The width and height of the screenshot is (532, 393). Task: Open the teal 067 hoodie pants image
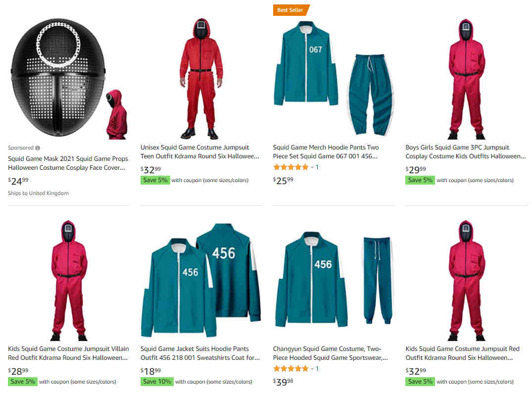click(x=334, y=78)
